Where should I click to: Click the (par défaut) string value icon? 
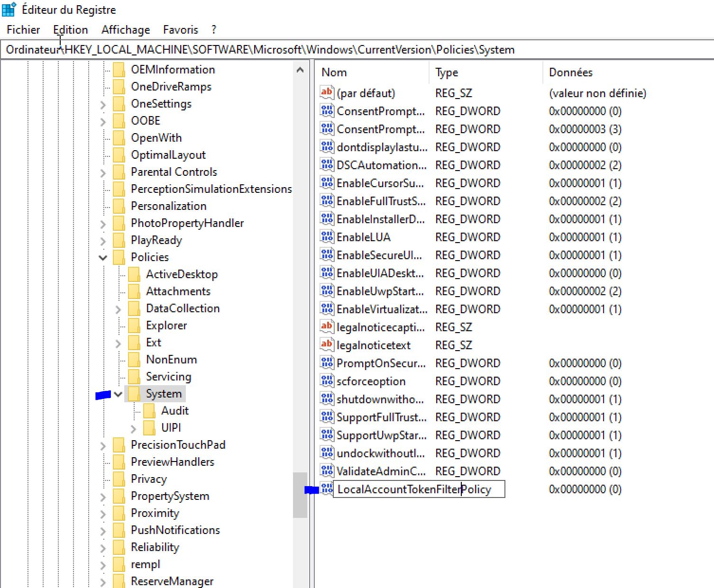327,93
